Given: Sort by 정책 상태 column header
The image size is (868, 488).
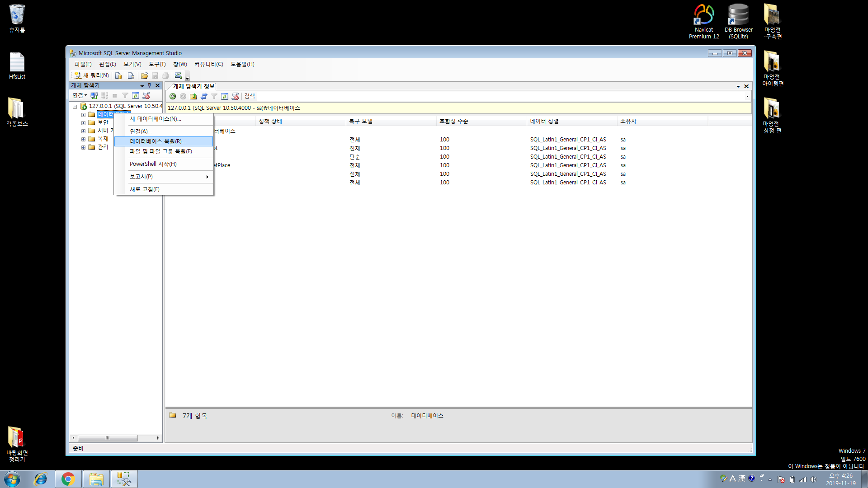Looking at the screenshot, I should coord(300,121).
